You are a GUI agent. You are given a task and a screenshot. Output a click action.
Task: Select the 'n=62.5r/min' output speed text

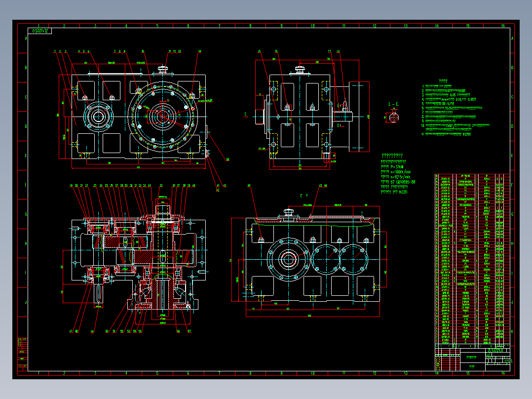pyautogui.click(x=400, y=177)
